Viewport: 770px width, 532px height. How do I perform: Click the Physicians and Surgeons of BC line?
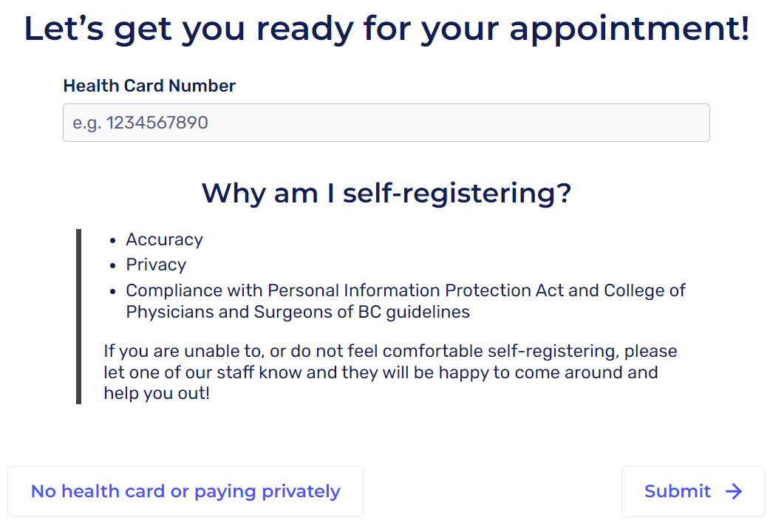pyautogui.click(x=298, y=312)
